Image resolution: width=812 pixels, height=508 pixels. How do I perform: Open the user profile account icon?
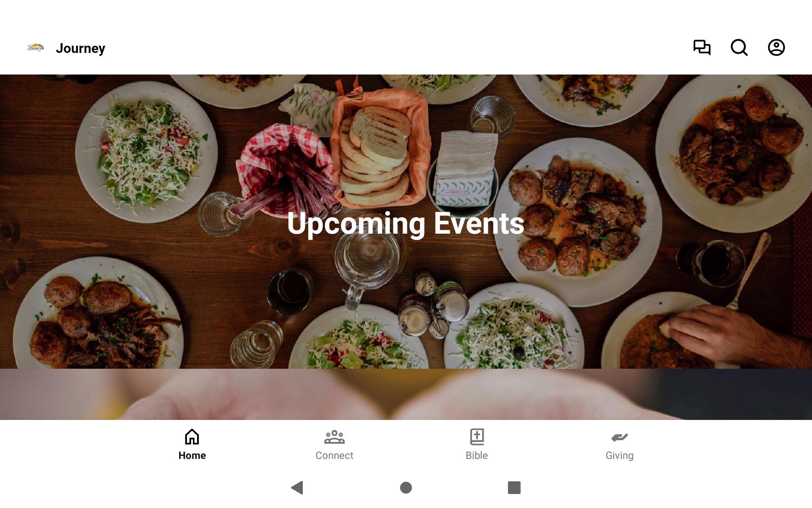(x=776, y=47)
